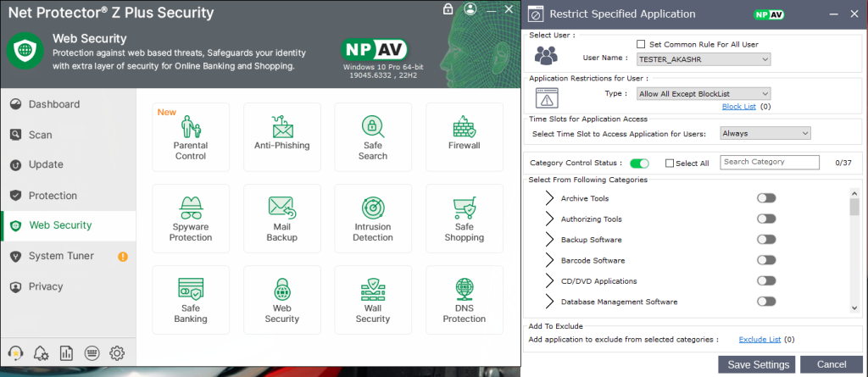
Task: Open the Block List link
Action: coord(737,107)
